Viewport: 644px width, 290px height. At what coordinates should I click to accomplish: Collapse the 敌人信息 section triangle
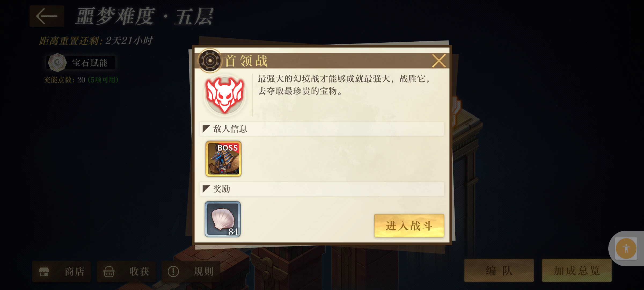(206, 129)
